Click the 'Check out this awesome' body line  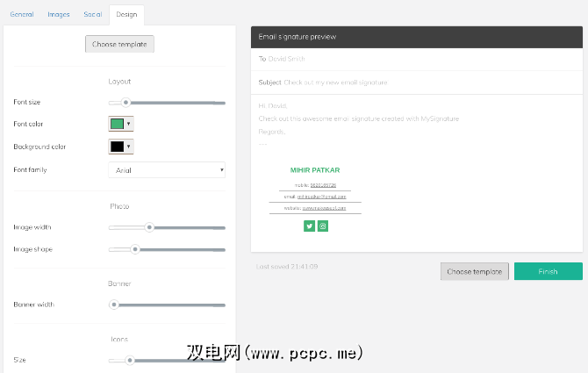[358, 118]
